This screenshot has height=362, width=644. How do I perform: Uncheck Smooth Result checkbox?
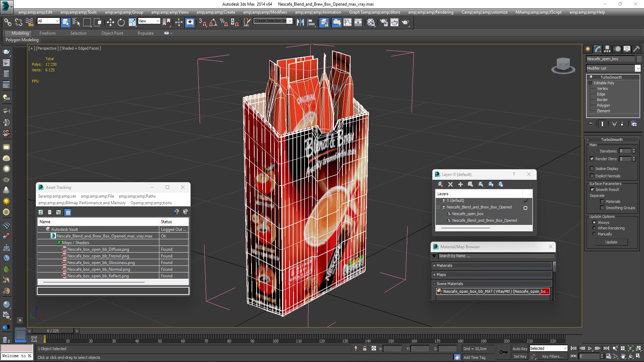click(592, 189)
